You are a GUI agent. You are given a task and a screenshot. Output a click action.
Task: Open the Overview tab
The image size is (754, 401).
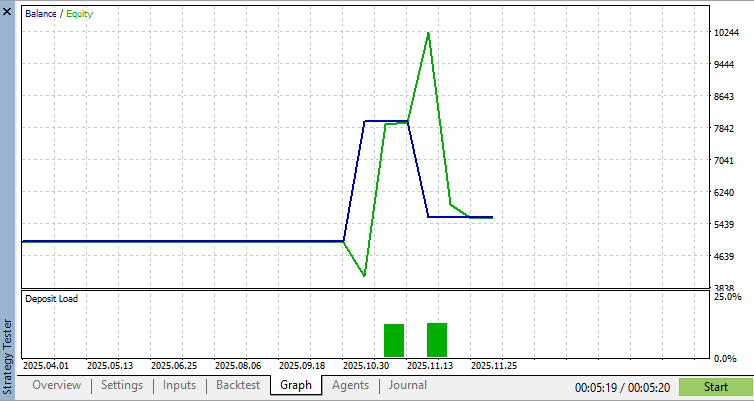(x=56, y=385)
